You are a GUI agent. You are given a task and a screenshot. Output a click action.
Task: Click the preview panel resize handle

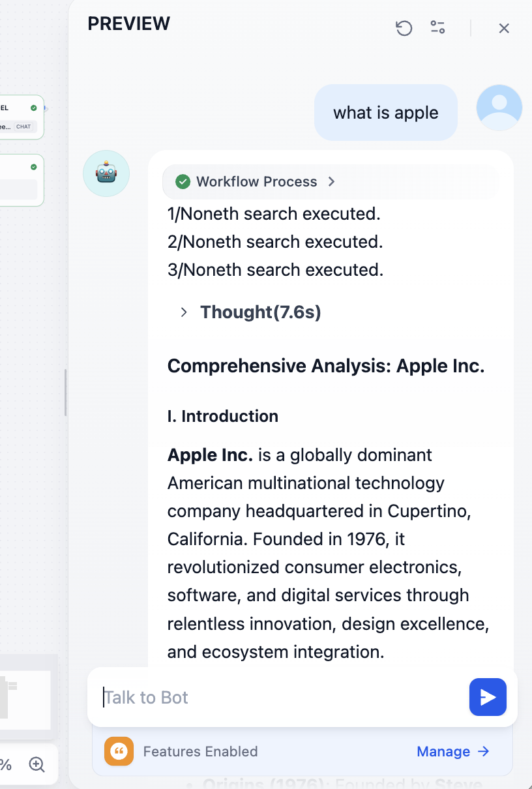point(65,393)
